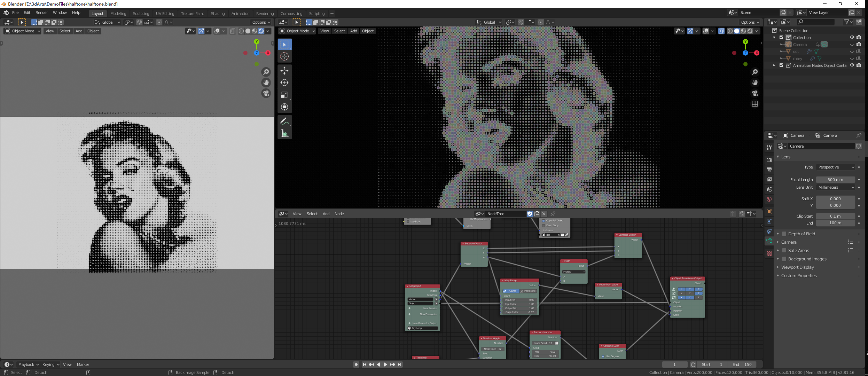Click the End frame 150 field
Screen dimensions: 868x376
[742, 365]
